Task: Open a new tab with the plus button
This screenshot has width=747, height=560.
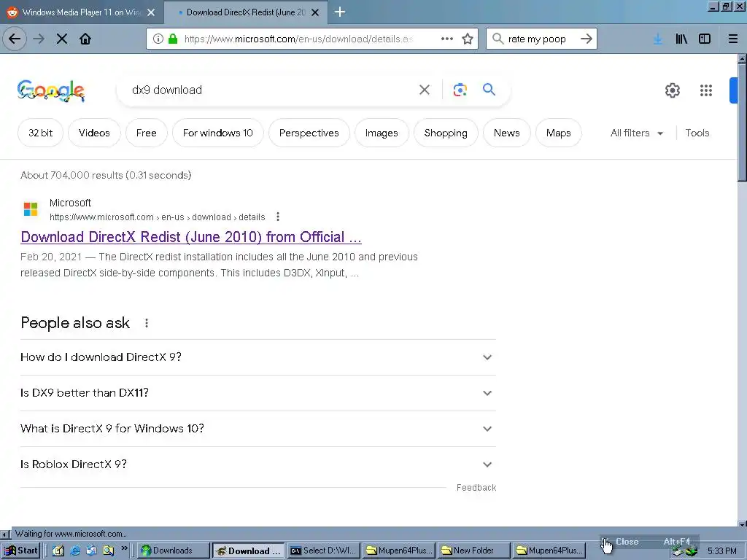Action: [x=340, y=12]
